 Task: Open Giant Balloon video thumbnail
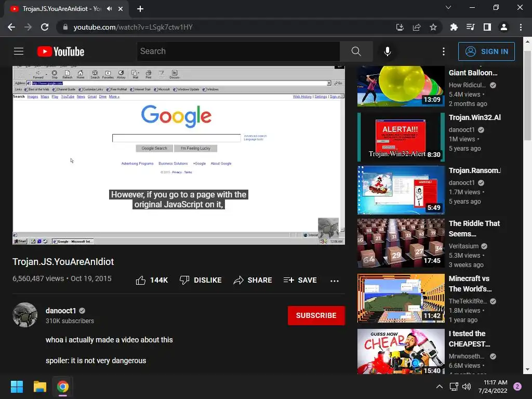pyautogui.click(x=401, y=86)
